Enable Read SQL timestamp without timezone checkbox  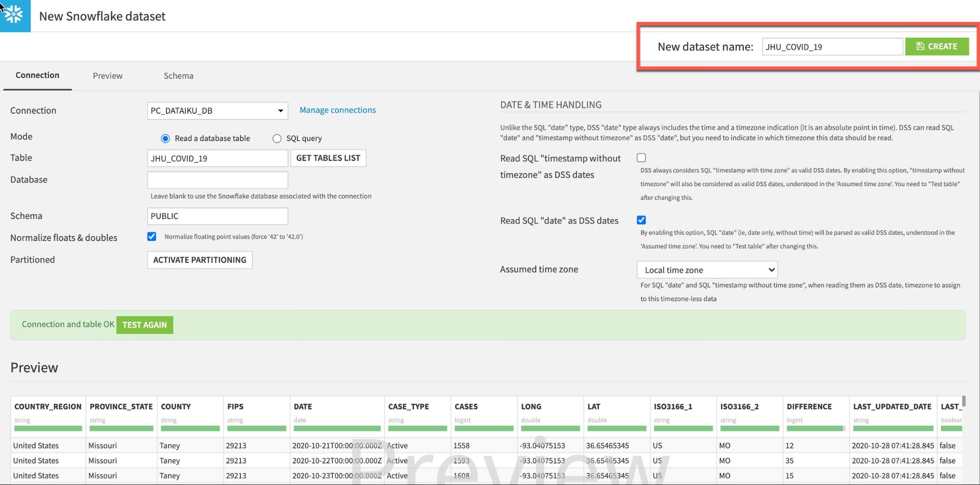[641, 158]
